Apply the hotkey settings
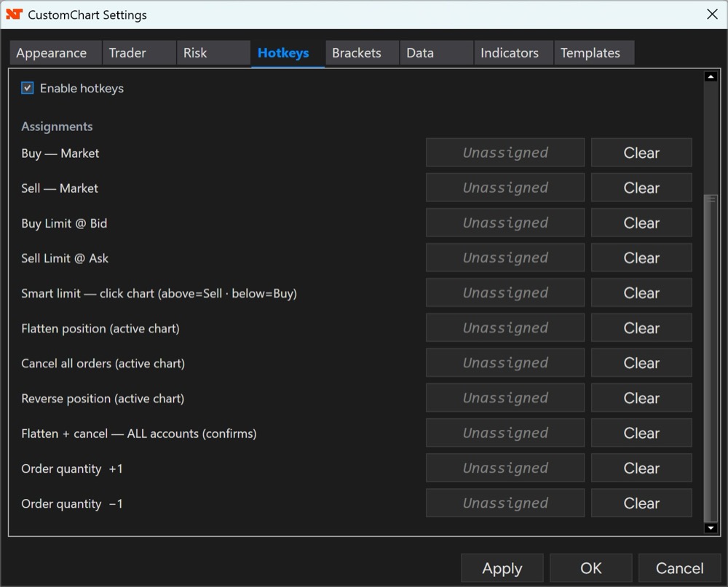This screenshot has width=728, height=587. [x=502, y=568]
